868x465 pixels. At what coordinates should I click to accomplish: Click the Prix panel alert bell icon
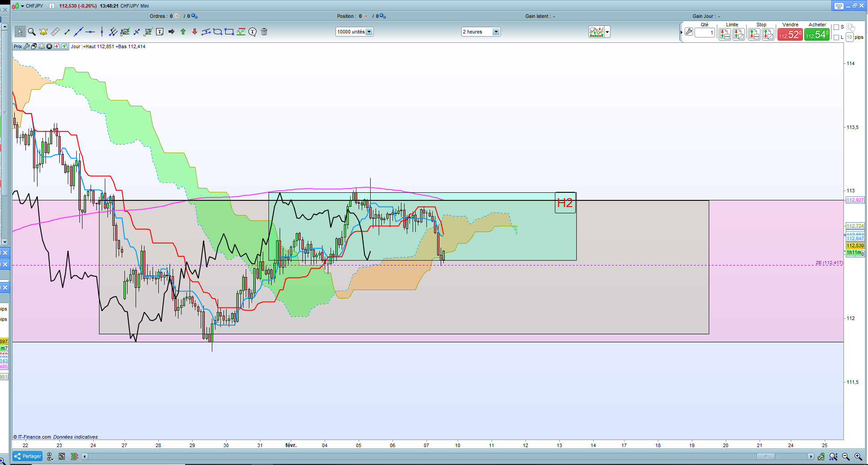tap(41, 46)
